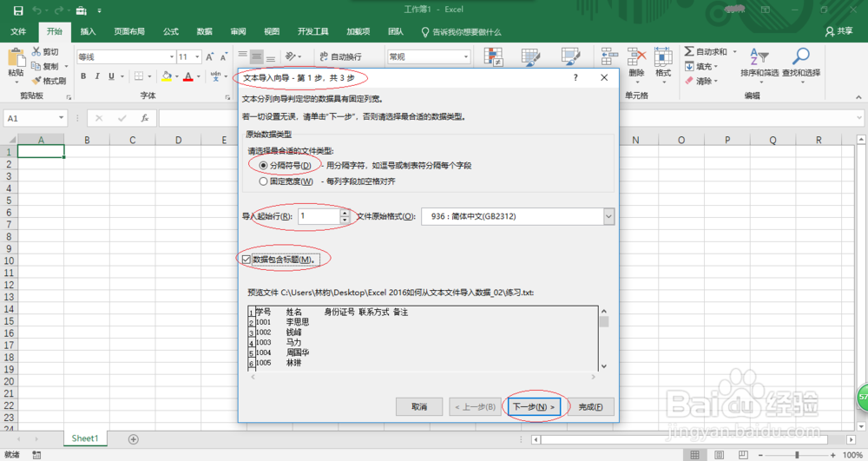
Task: Click middle align icon
Action: (256, 56)
